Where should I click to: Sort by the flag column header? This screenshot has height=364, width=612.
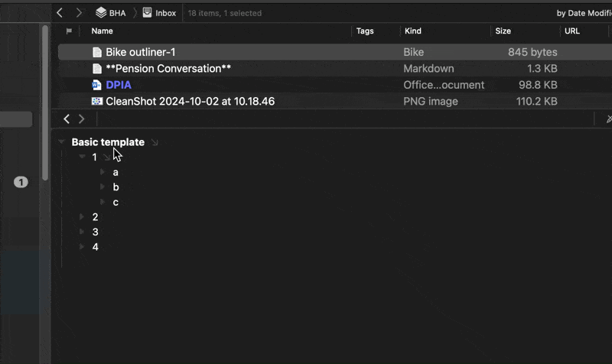pyautogui.click(x=69, y=31)
